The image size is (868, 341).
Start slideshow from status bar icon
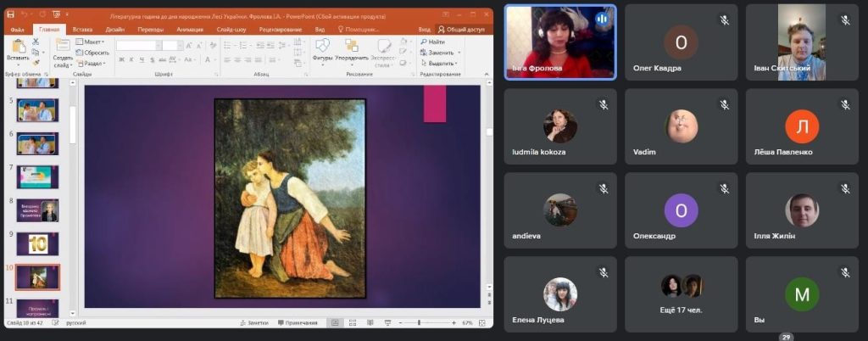coord(386,323)
